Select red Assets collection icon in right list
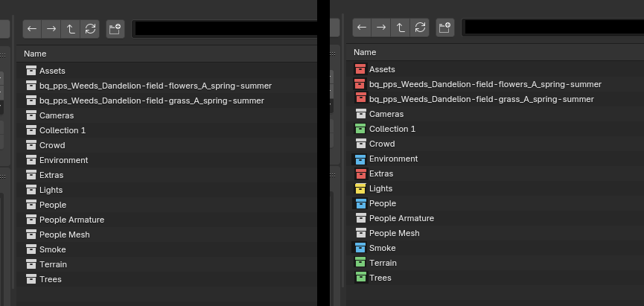 (x=360, y=69)
